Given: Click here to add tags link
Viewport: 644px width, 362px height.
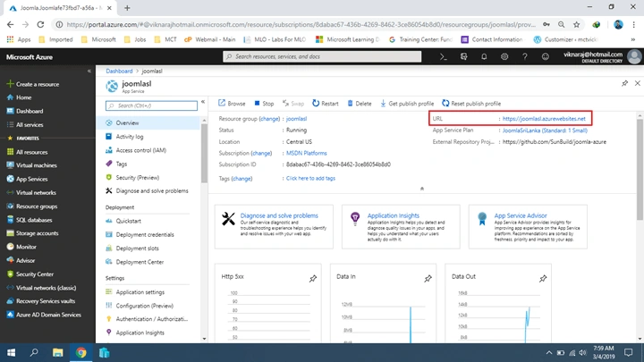Looking at the screenshot, I should pos(310,178).
